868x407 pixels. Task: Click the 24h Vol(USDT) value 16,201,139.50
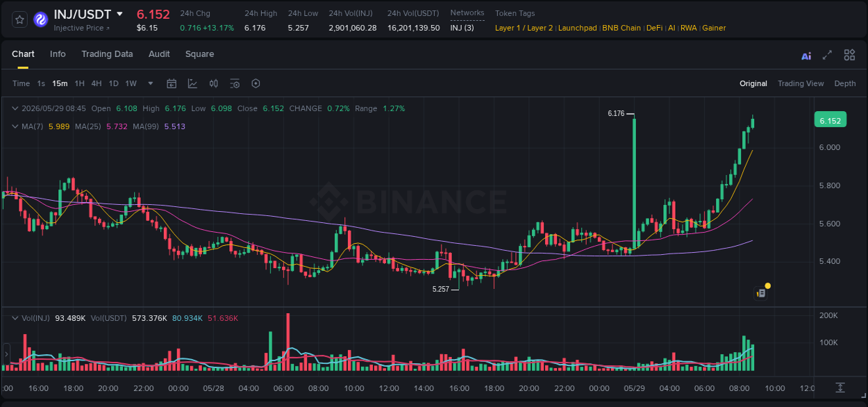pyautogui.click(x=414, y=28)
